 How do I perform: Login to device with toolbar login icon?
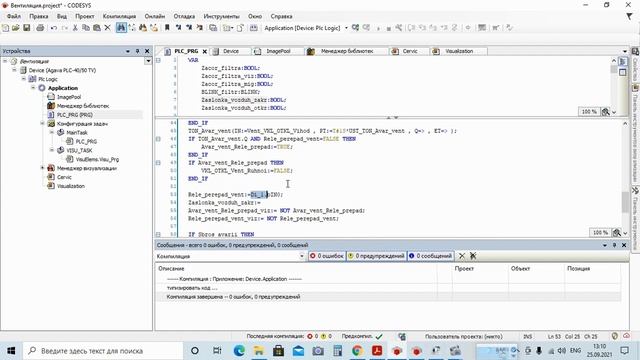(356, 28)
